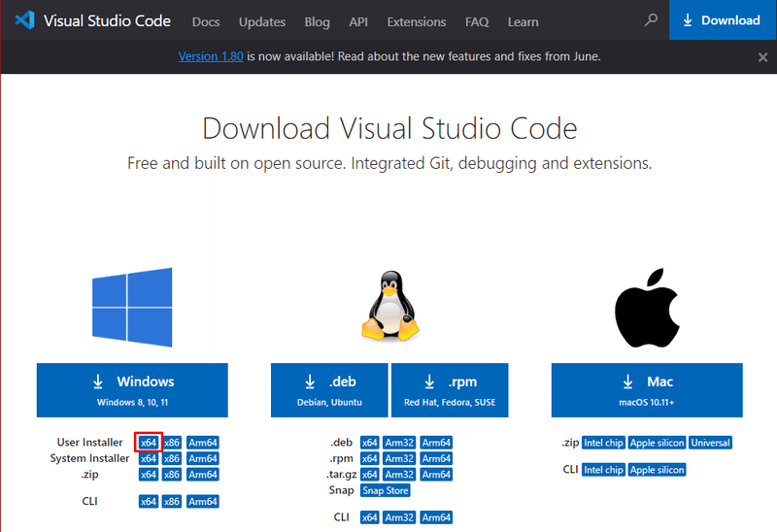Download Windows .zip Arm64

(x=203, y=474)
